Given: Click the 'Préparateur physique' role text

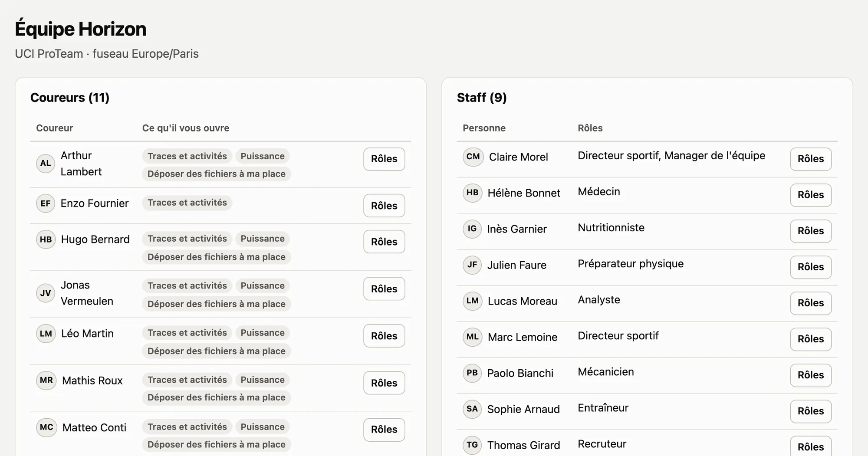Looking at the screenshot, I should coord(631,264).
